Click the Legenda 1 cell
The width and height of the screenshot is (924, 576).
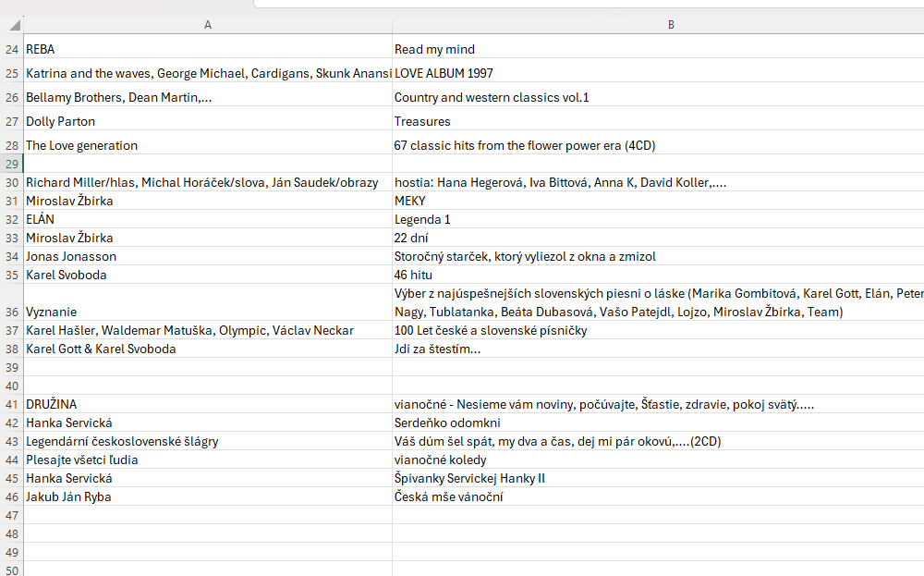click(658, 219)
